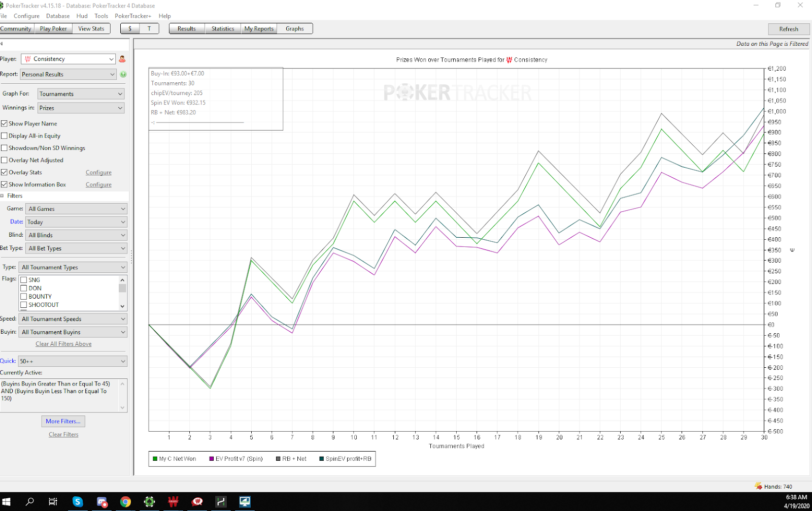812x511 pixels.
Task: Open Skype from the taskbar
Action: [x=78, y=502]
